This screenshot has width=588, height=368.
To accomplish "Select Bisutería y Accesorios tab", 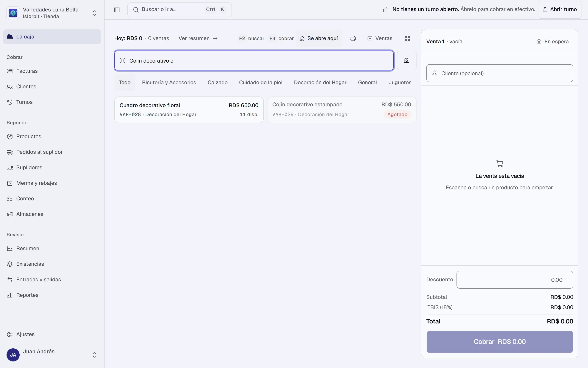I will click(x=169, y=83).
